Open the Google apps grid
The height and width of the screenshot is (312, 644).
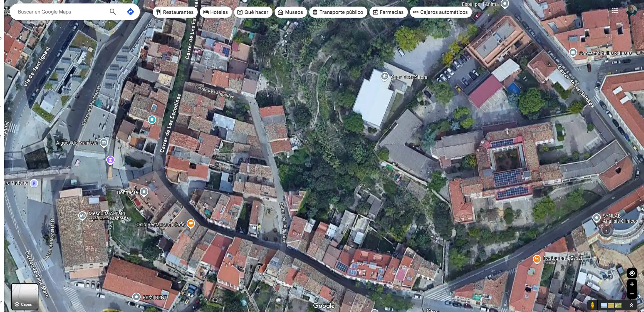click(615, 10)
